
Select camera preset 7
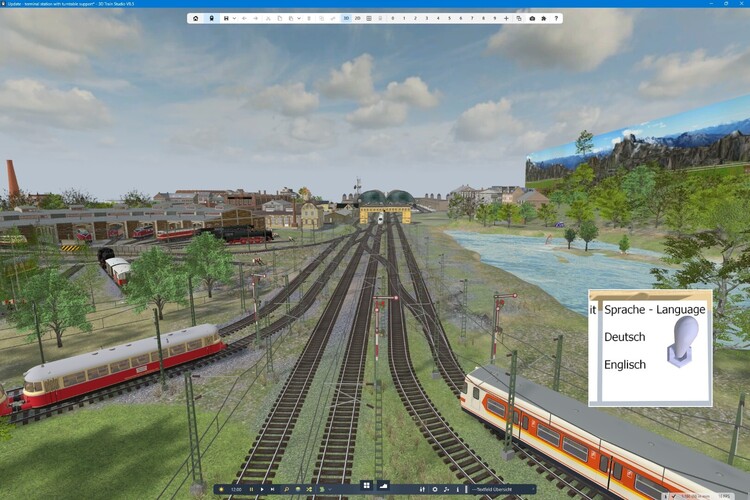coord(472,18)
